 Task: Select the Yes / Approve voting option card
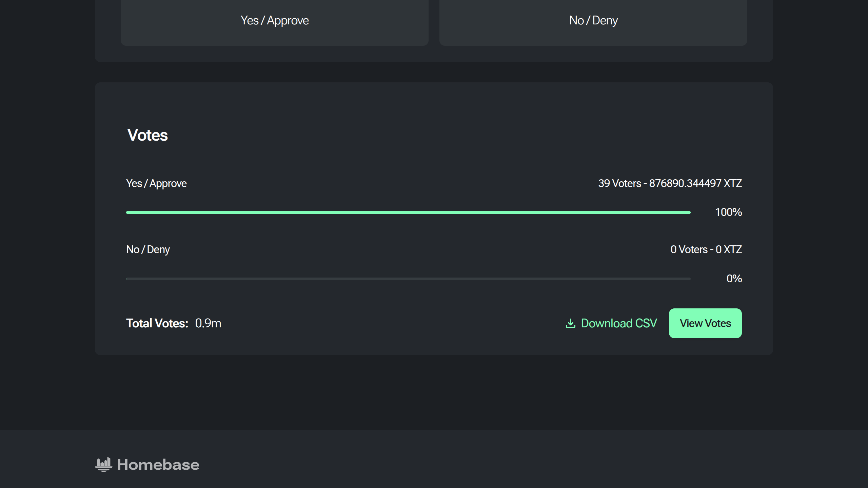pyautogui.click(x=274, y=21)
